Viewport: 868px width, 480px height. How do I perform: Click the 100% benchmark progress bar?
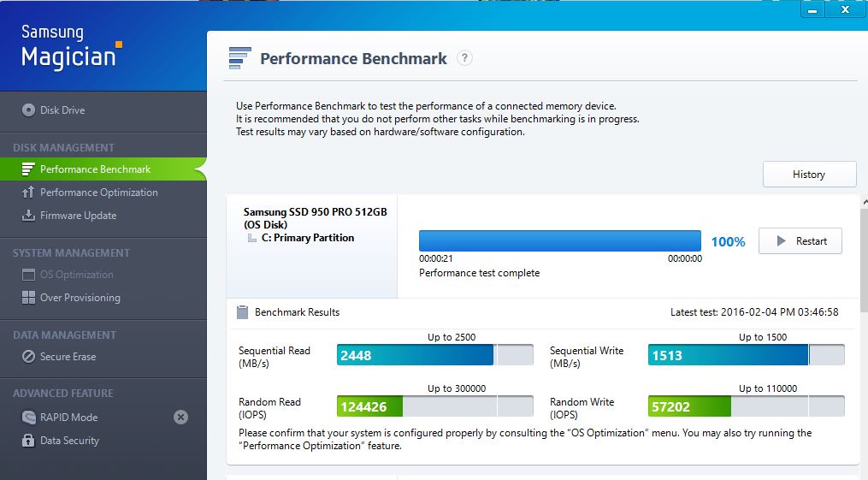click(x=560, y=241)
